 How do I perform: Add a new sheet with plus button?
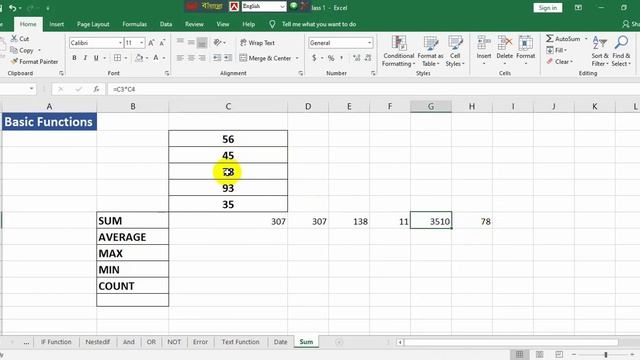click(339, 342)
